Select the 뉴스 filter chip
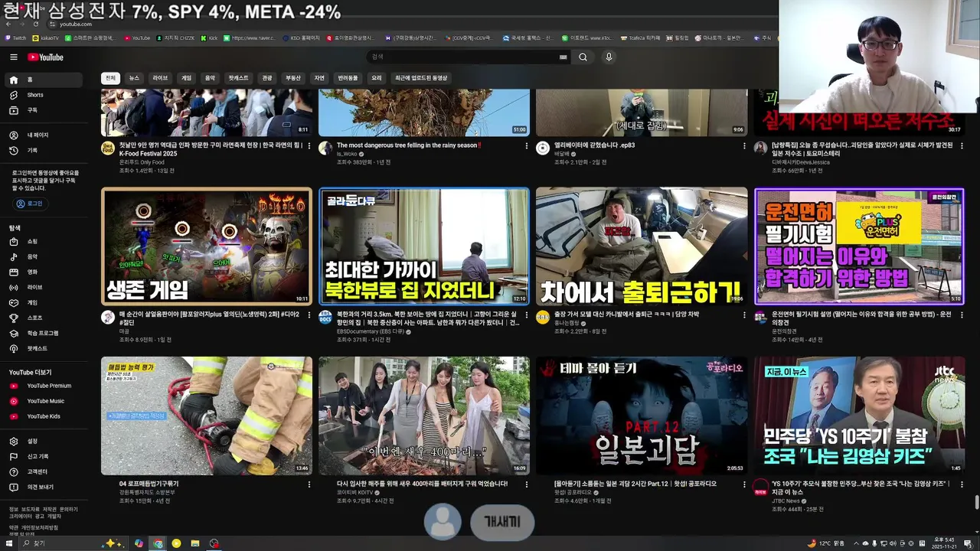This screenshot has width=980, height=551. pos(134,78)
